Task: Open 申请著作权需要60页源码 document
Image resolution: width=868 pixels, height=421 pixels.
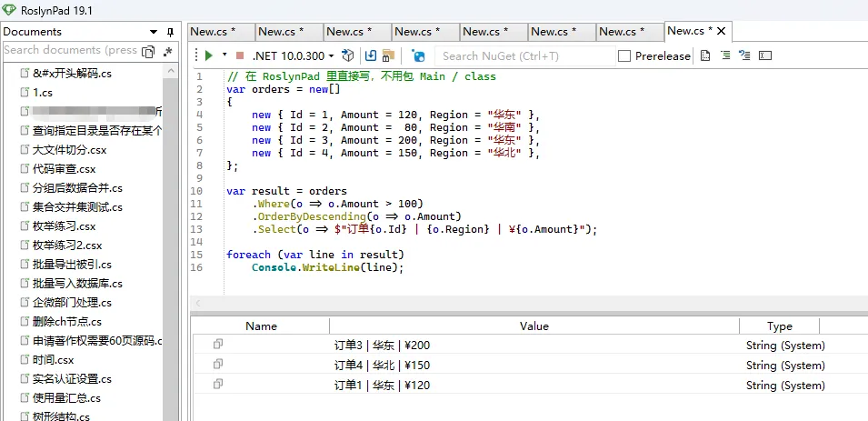Action: click(x=97, y=341)
